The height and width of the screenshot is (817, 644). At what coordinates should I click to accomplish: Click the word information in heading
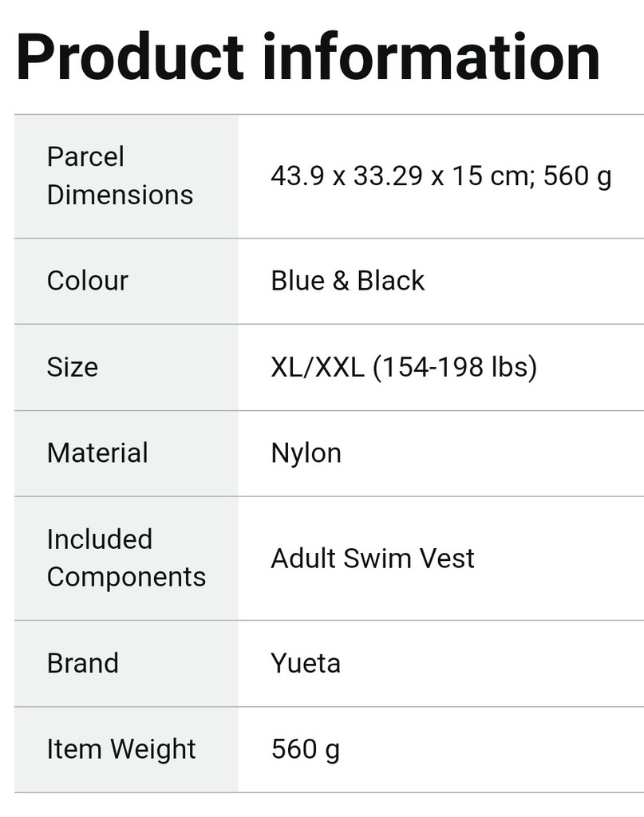pos(432,57)
